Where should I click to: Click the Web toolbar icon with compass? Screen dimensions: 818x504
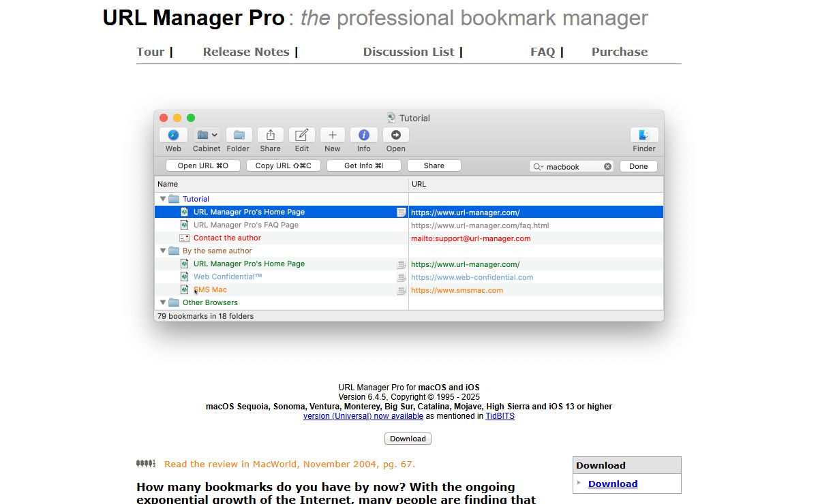173,135
